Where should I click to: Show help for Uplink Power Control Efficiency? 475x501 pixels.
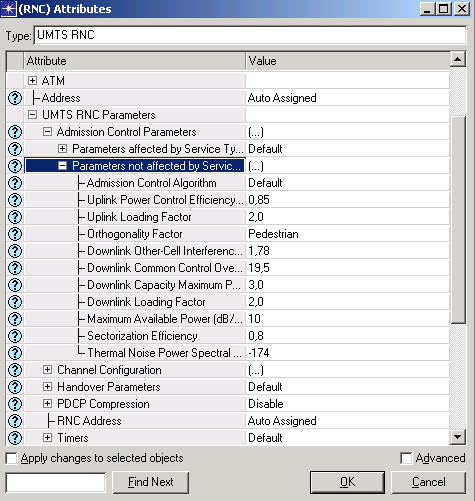tap(15, 200)
